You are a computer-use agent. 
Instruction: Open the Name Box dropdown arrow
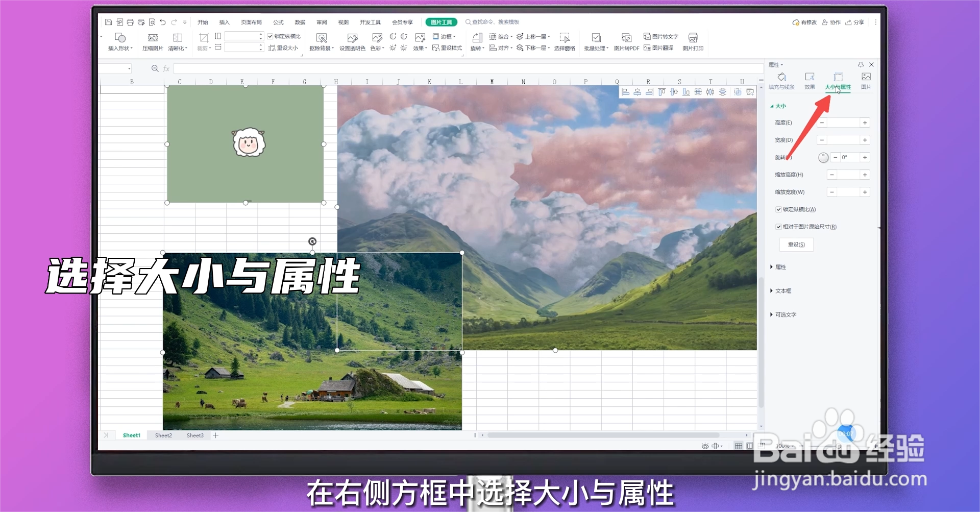129,68
